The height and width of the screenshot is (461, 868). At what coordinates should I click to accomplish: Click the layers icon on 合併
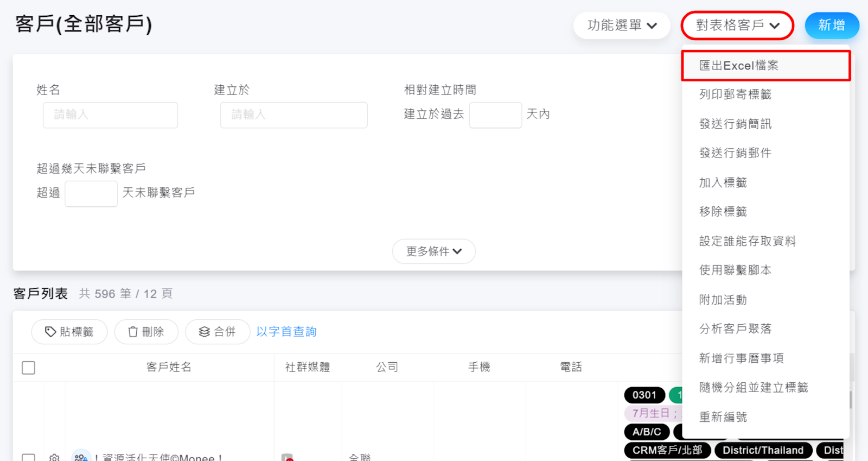pyautogui.click(x=204, y=332)
